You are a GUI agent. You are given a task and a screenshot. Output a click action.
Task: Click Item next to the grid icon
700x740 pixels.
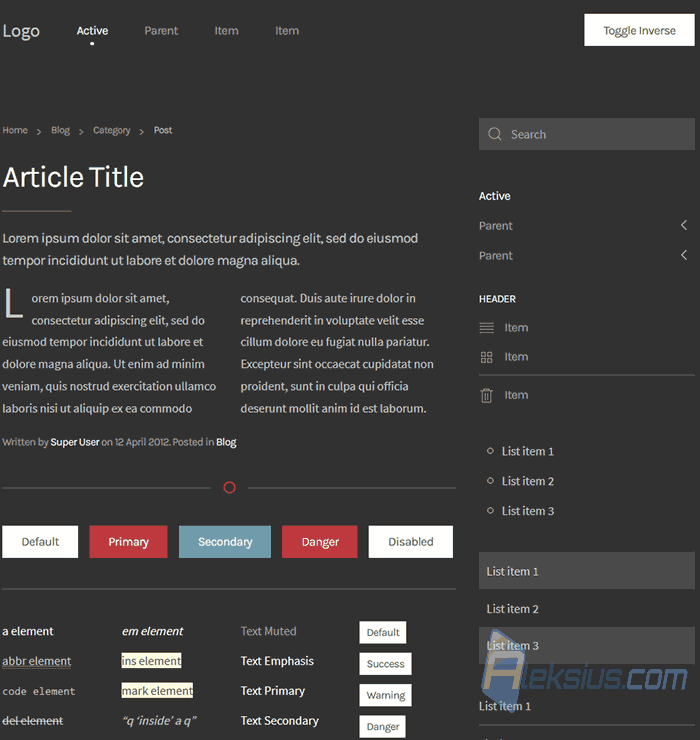click(x=516, y=357)
